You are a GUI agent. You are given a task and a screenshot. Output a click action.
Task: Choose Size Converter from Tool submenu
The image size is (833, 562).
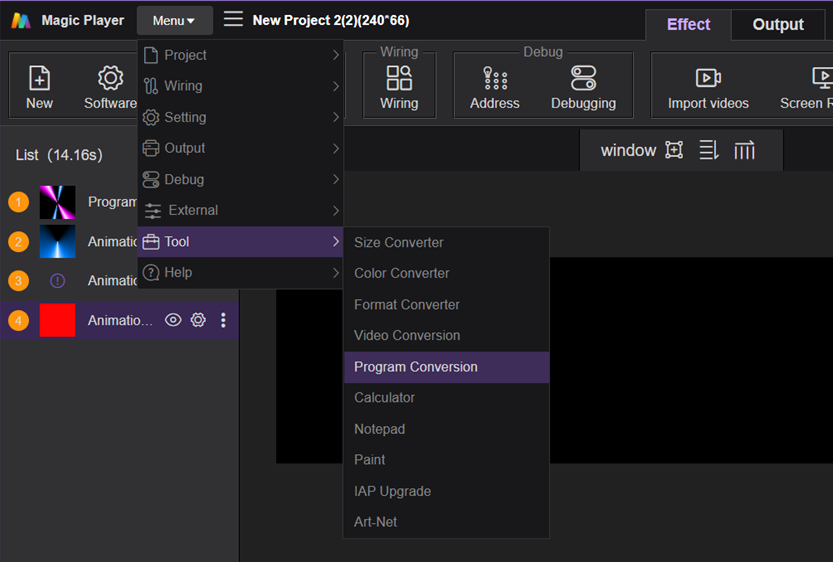coord(446,243)
